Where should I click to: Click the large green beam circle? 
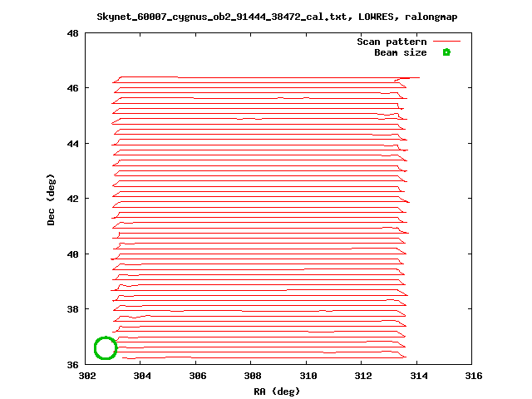(x=106, y=348)
